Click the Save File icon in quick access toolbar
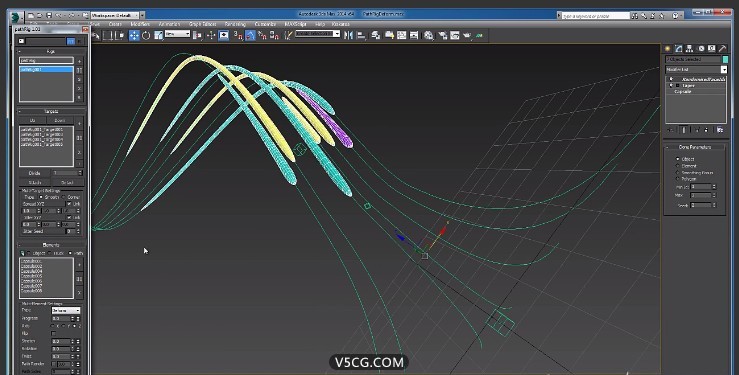 coord(49,16)
